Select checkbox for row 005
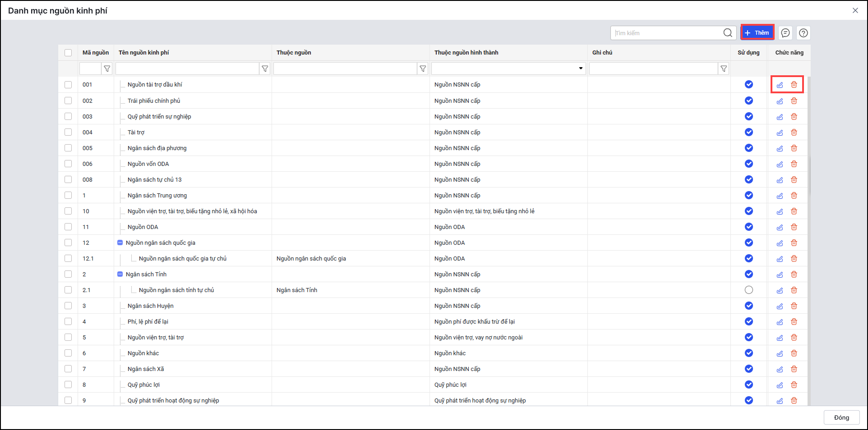 click(x=68, y=148)
